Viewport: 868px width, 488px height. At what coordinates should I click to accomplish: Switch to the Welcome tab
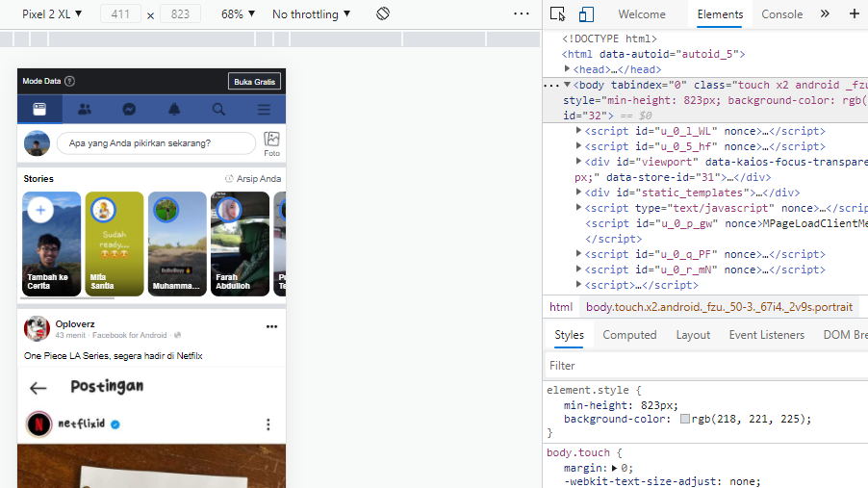click(642, 14)
